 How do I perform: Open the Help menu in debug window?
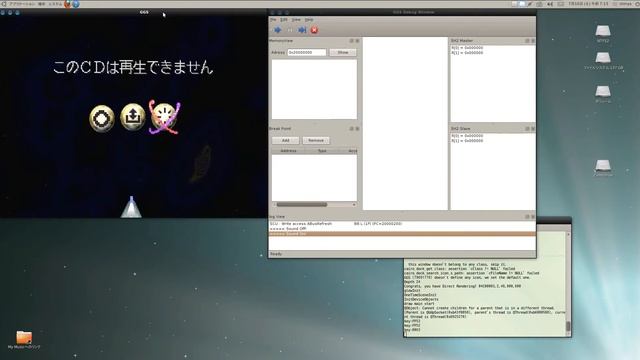(x=309, y=20)
